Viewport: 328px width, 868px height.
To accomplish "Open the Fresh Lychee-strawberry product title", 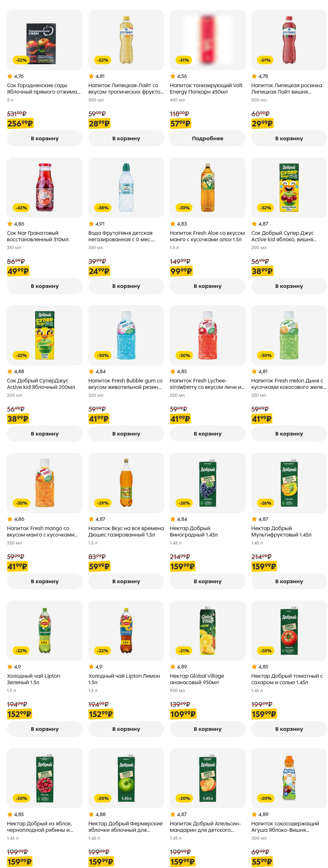I will pos(207,383).
